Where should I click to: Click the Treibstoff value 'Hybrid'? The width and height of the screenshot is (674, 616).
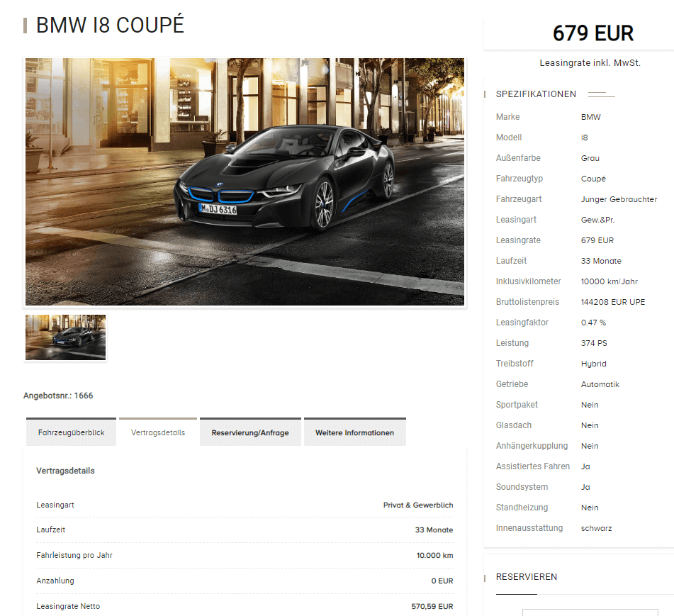coord(594,364)
